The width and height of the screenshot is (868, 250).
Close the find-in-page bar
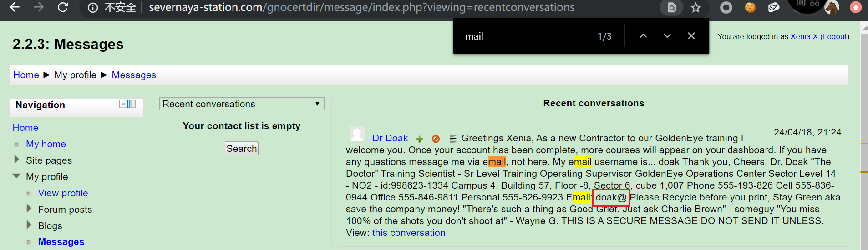[691, 36]
